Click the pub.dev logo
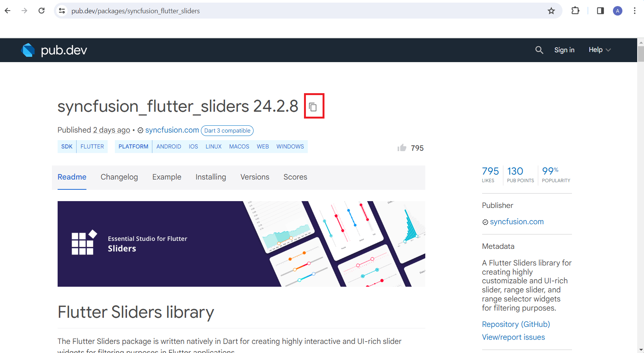The width and height of the screenshot is (644, 353). (54, 50)
